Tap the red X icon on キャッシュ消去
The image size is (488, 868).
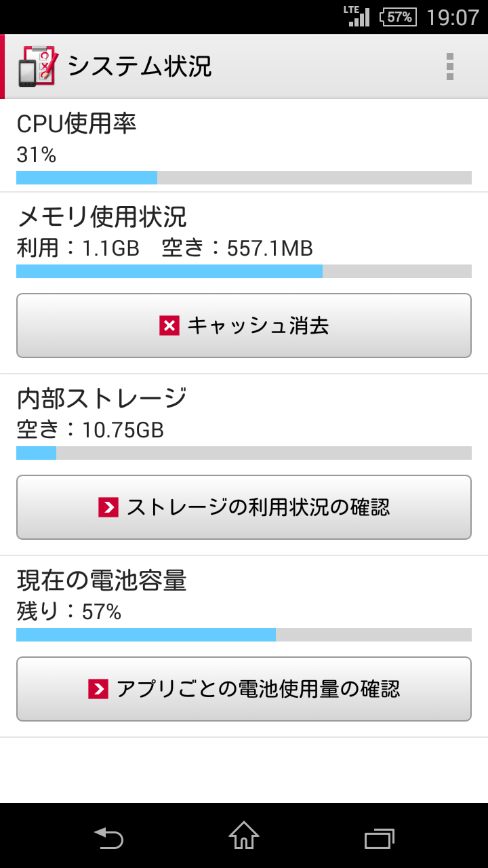169,326
